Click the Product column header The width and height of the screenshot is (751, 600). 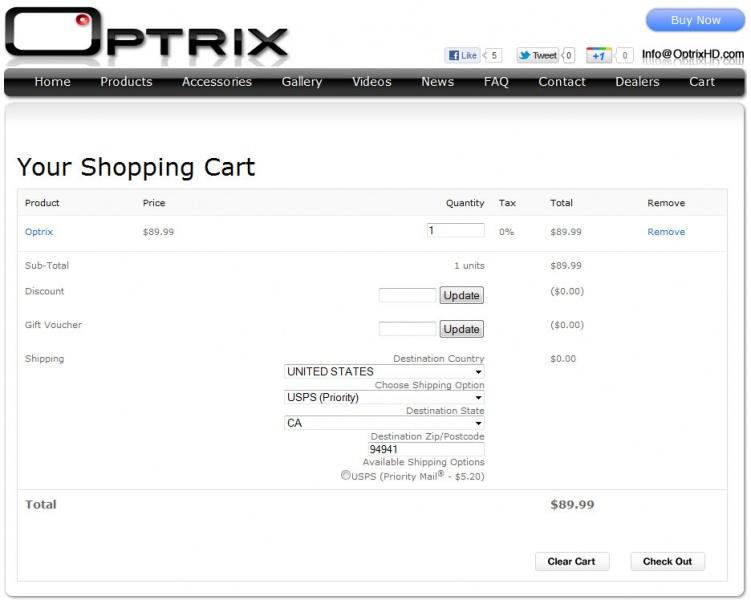point(42,203)
